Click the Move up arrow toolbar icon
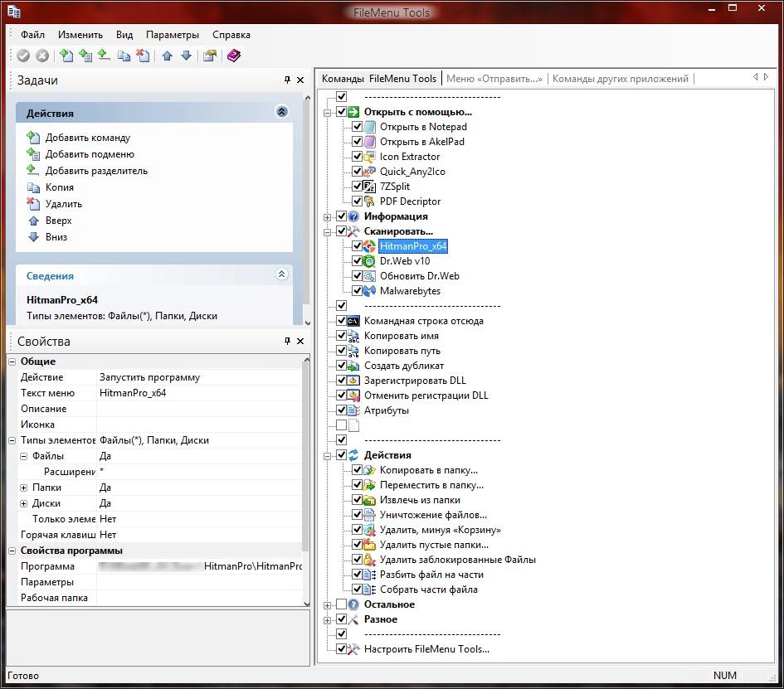Screen dimensions: 784x689 pos(167,56)
